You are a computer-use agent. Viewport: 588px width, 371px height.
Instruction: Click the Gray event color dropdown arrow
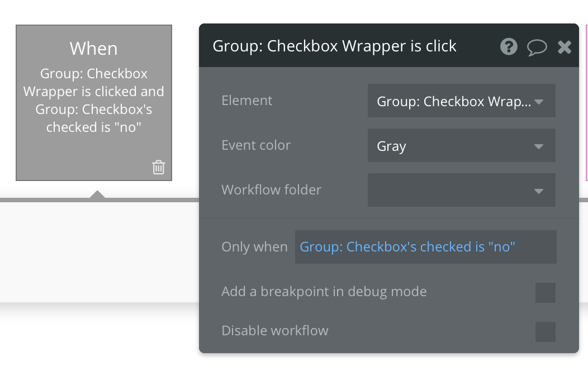(x=538, y=146)
